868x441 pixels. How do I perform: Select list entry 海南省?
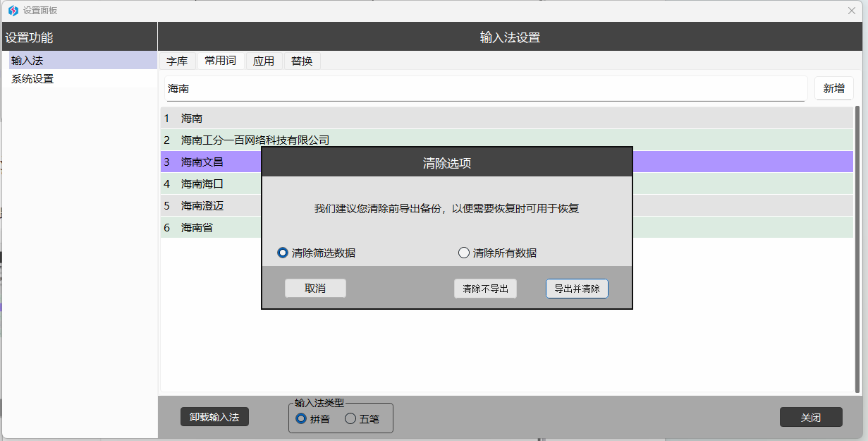tap(197, 228)
